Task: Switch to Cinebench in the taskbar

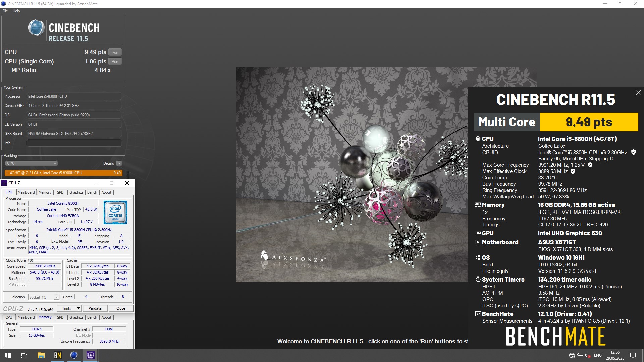Action: [x=74, y=355]
